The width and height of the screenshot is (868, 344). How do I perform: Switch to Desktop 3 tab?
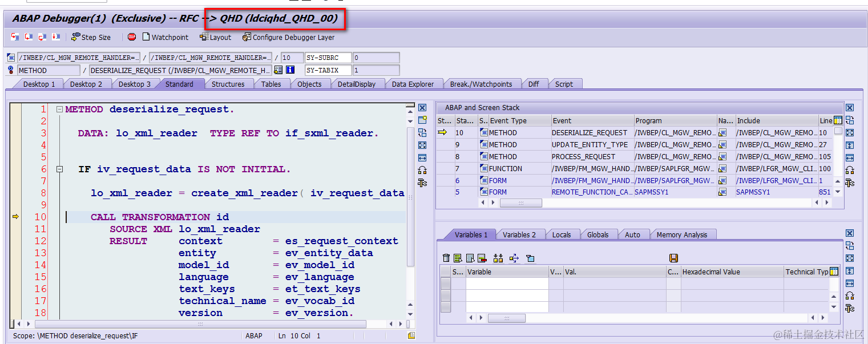click(135, 84)
